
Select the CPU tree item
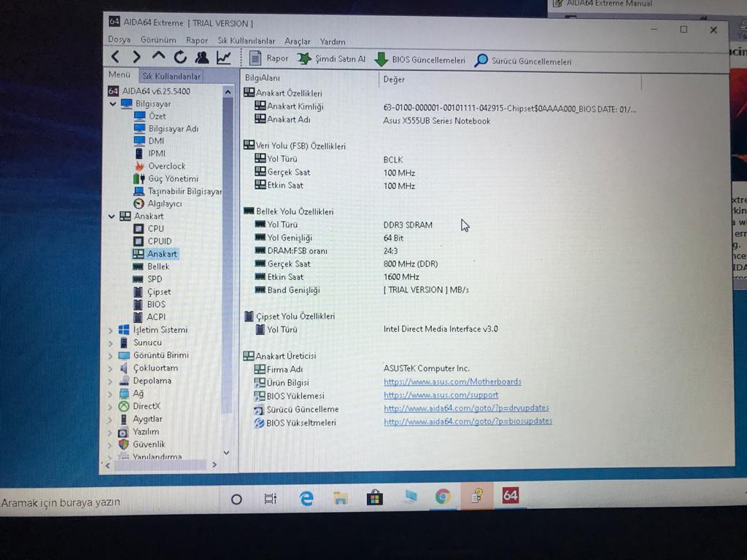149,228
